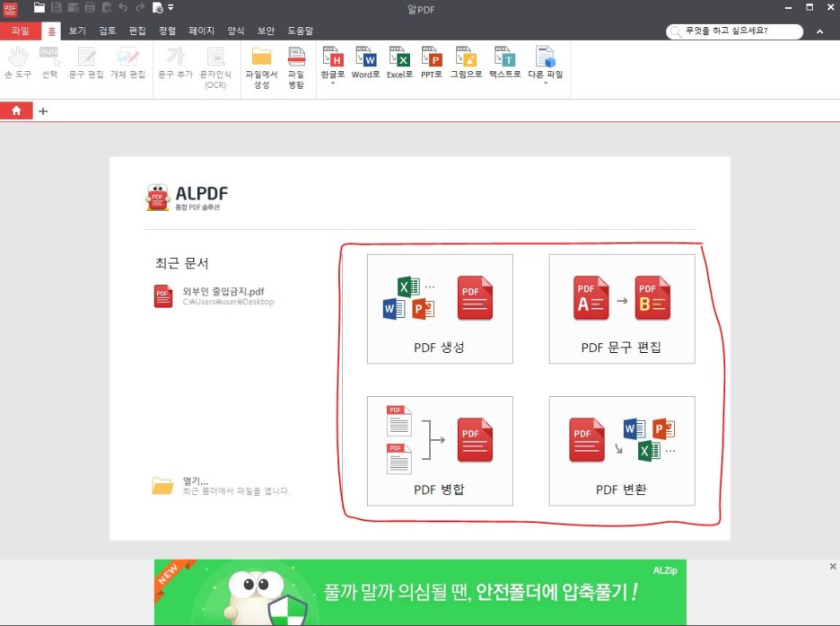Click the save disk icon in title bar
The height and width of the screenshot is (626, 840).
pyautogui.click(x=56, y=7)
